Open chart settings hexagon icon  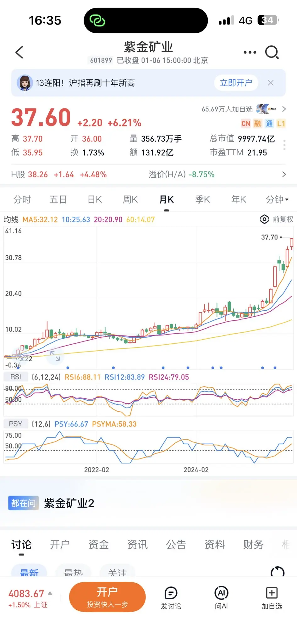[x=265, y=219]
